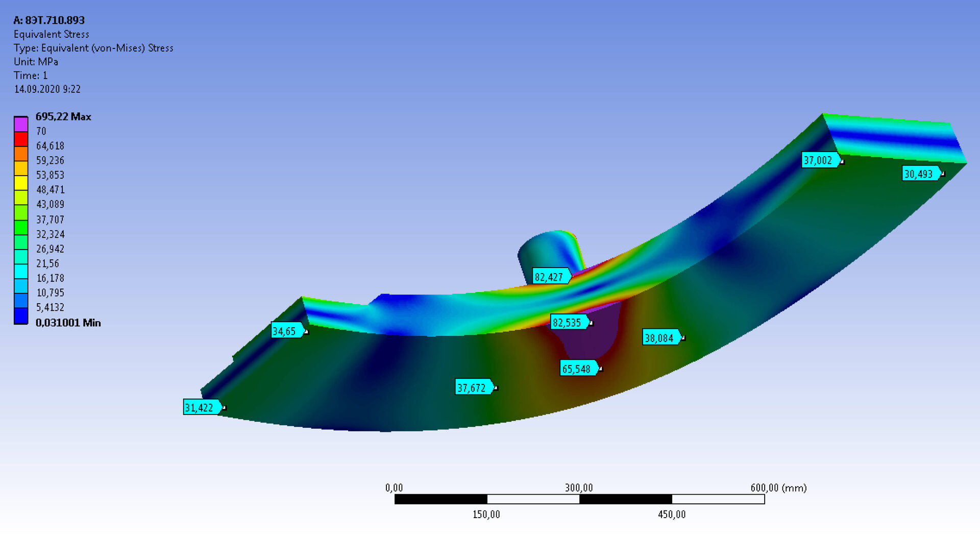Select the 82,535 probe label
The height and width of the screenshot is (536, 980).
570,323
